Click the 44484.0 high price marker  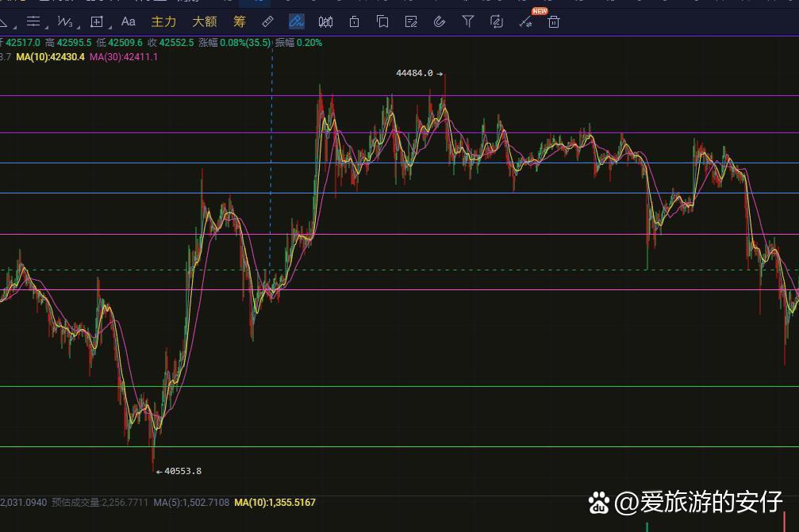click(x=414, y=73)
